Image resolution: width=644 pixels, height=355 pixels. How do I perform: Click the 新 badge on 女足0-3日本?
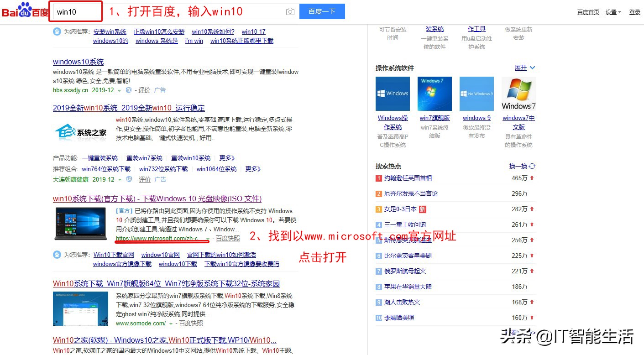[424, 209]
